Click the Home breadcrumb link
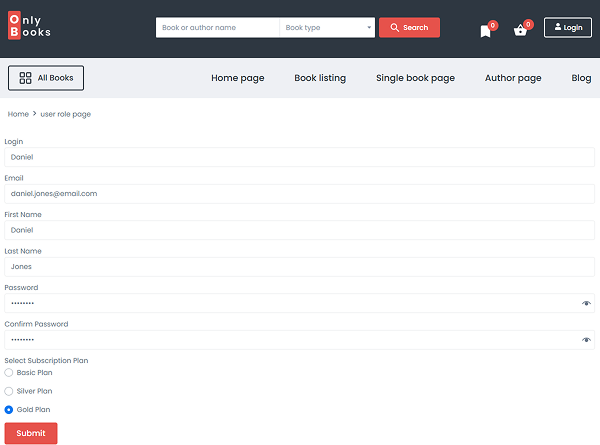 [x=18, y=114]
